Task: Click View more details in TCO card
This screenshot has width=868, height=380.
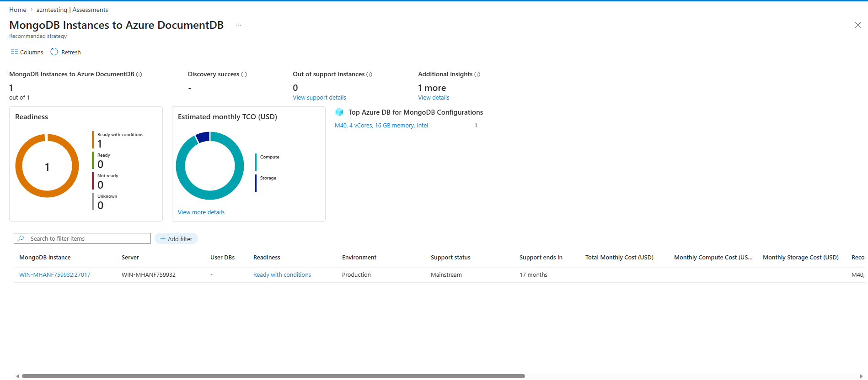Action: pos(201,212)
